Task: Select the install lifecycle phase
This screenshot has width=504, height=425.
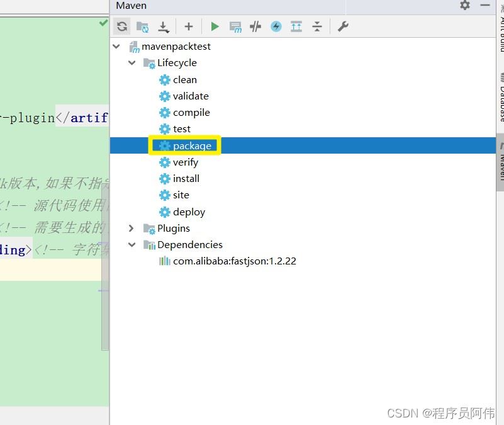Action: pyautogui.click(x=186, y=179)
